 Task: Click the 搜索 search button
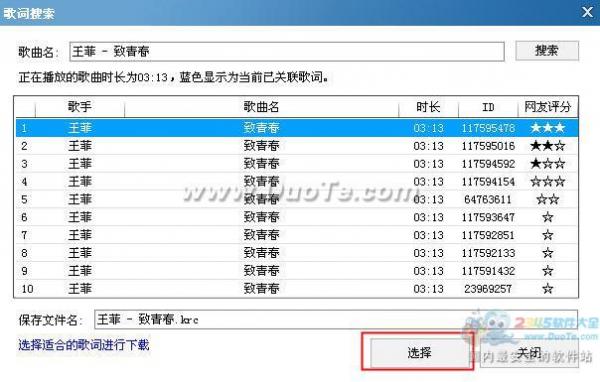point(547,51)
